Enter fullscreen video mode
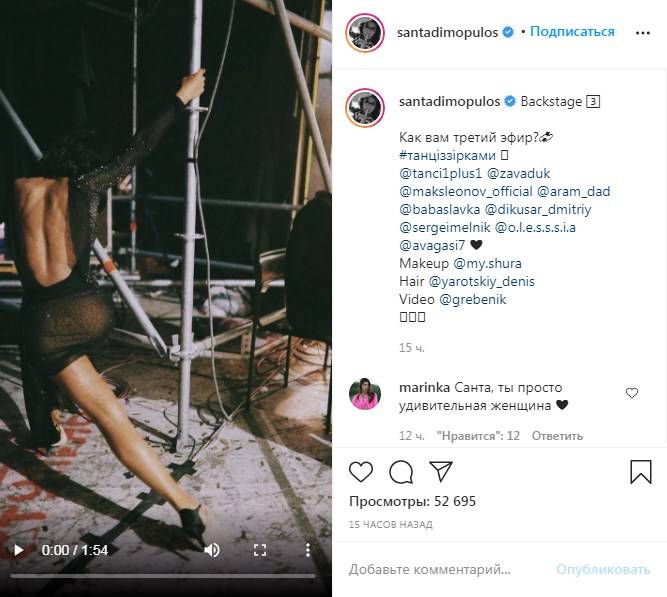This screenshot has width=667, height=597. click(260, 550)
